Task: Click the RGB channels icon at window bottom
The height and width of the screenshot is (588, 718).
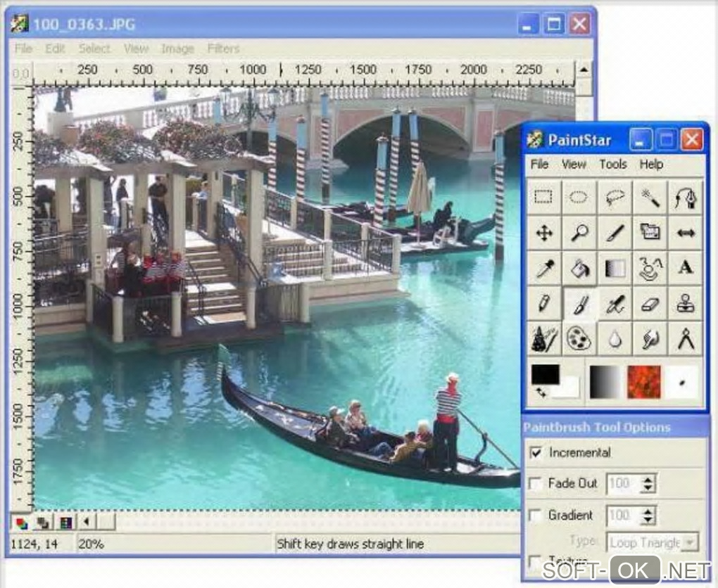Action: pos(21,522)
